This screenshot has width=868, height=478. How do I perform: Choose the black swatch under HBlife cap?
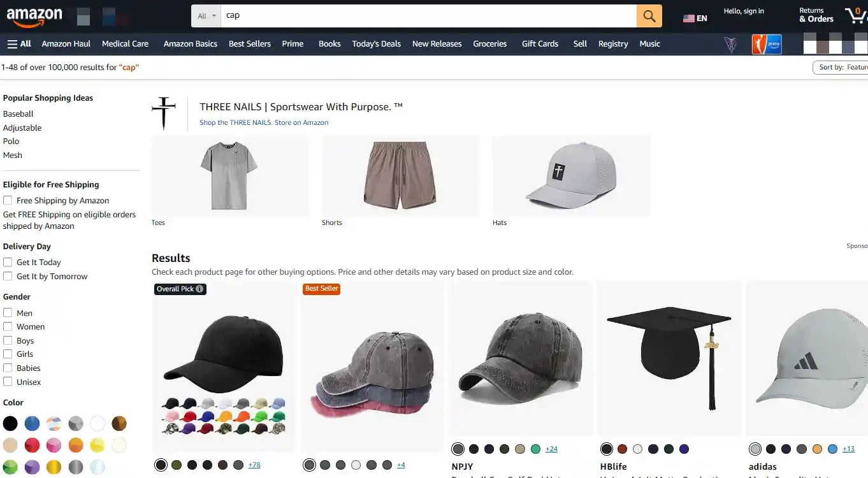tap(607, 449)
